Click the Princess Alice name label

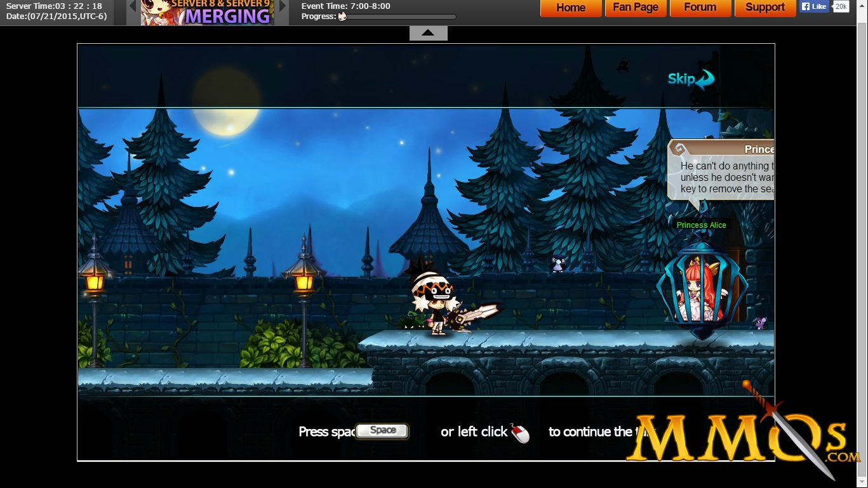pyautogui.click(x=701, y=225)
